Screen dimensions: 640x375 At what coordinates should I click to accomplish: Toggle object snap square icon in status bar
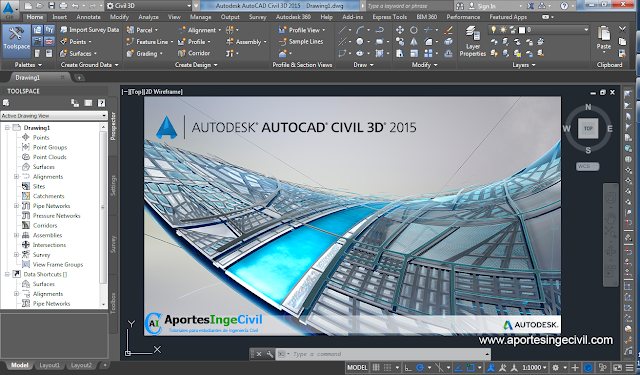471,368
